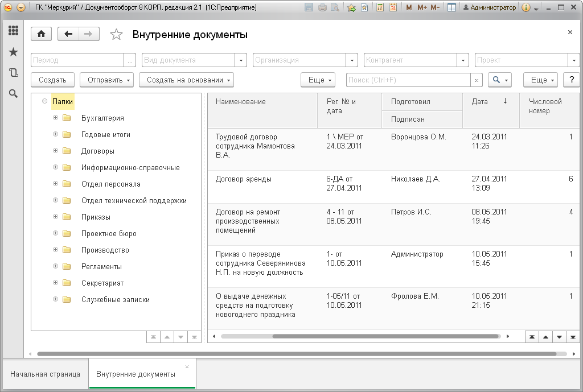Viewport: 583px width, 392px height.
Task: Click the print icon in title bar
Action: (322, 7)
